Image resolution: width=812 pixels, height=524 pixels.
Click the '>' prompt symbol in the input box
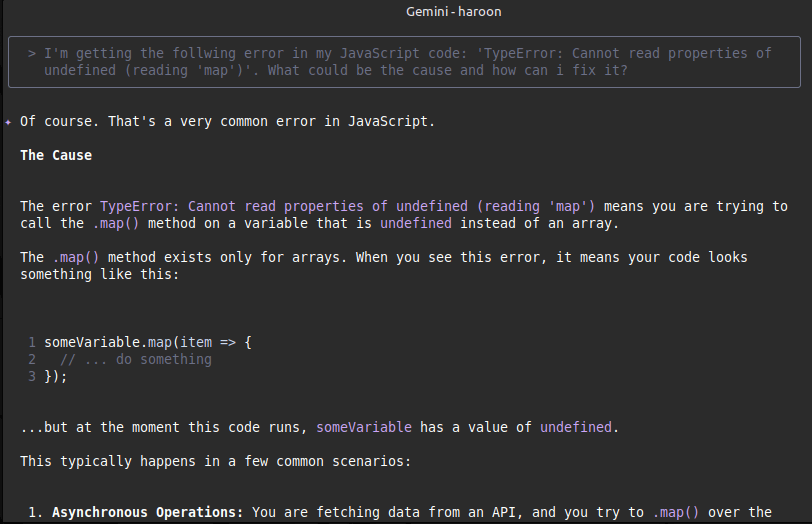point(32,53)
